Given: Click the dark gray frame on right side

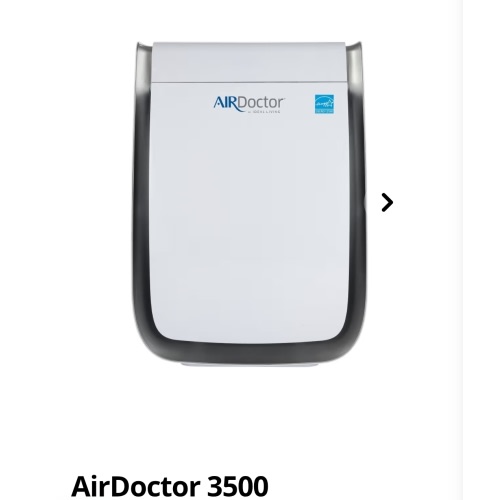Looking at the screenshot, I should [x=357, y=200].
